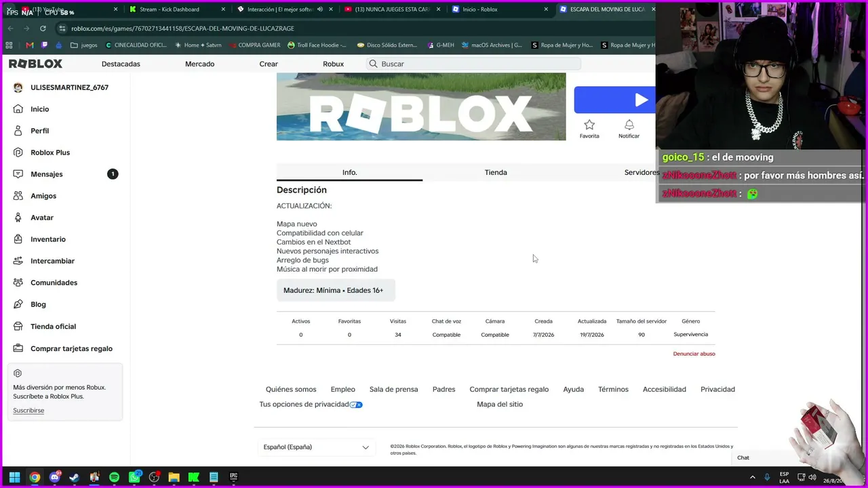868x488 pixels.
Task: Open the Destacadas menu in the header
Action: pos(121,64)
